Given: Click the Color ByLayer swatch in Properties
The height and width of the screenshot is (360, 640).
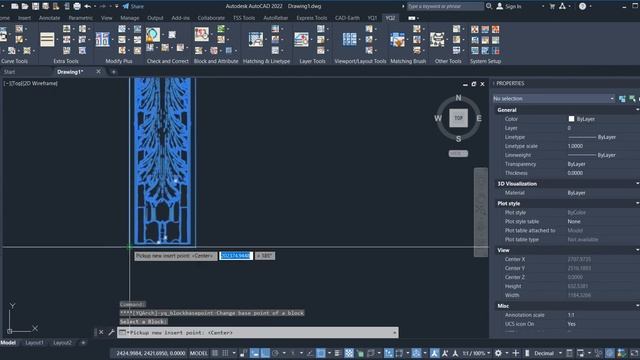Looking at the screenshot, I should (571, 119).
